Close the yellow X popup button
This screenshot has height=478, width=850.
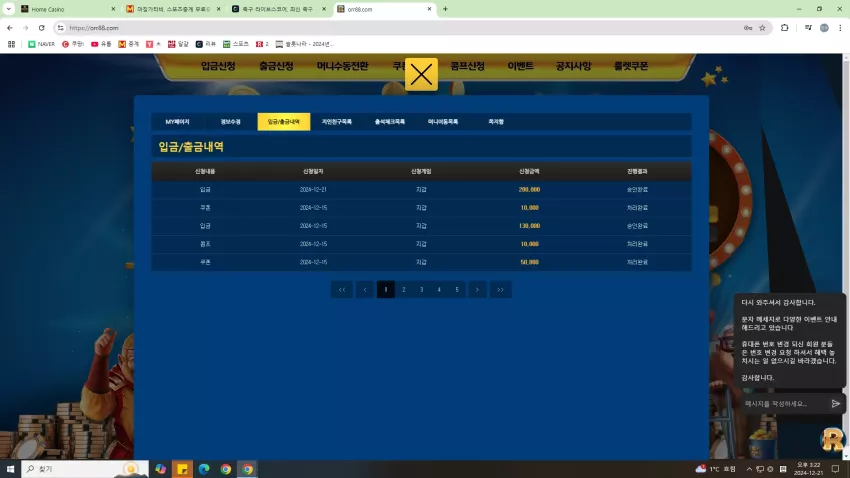coord(421,74)
